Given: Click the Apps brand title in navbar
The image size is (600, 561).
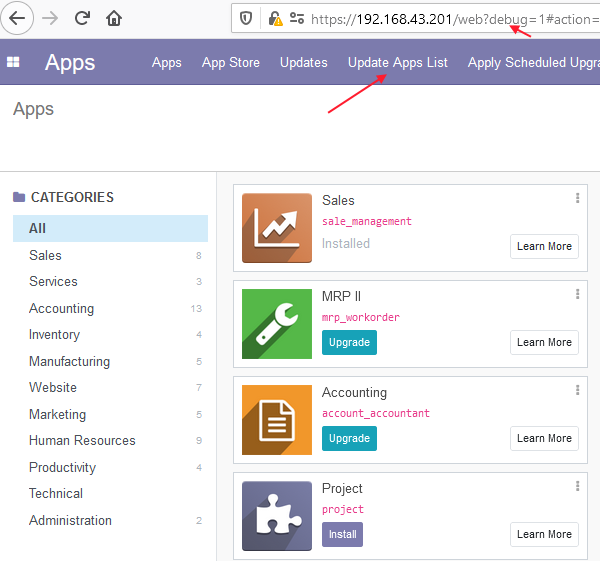Looking at the screenshot, I should pyautogui.click(x=70, y=62).
